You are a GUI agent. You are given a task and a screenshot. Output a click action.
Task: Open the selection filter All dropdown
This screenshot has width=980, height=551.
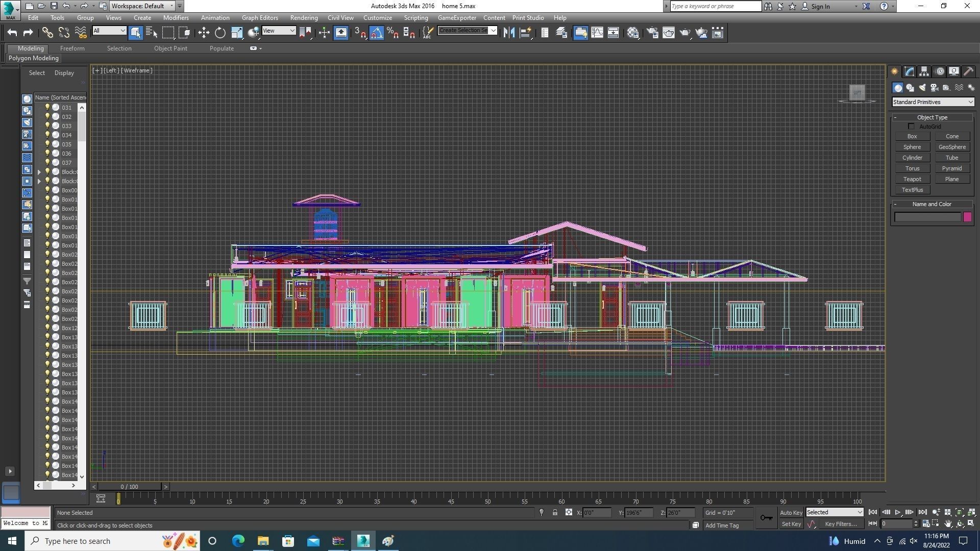click(x=109, y=31)
